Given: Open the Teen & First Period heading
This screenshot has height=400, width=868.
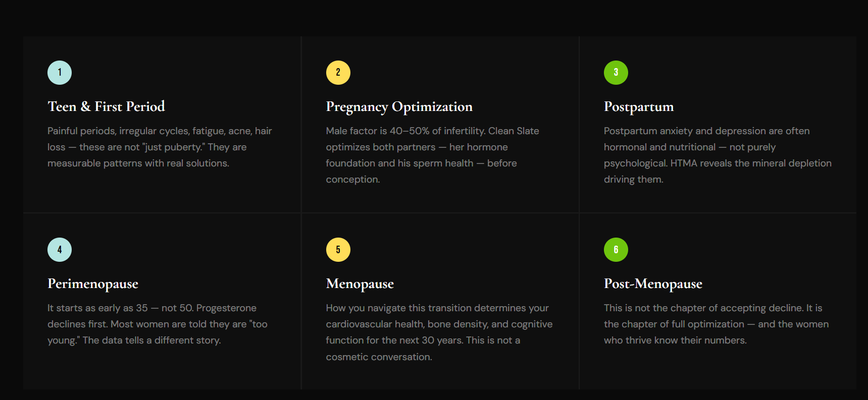Looking at the screenshot, I should (107, 106).
